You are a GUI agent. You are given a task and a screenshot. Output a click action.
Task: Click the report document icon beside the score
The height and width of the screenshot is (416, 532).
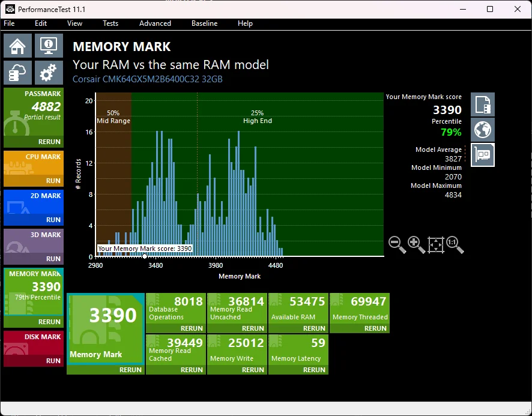483,104
